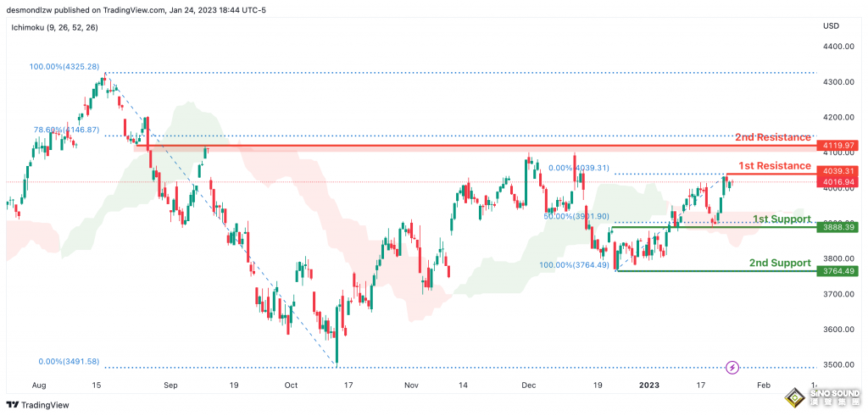Click the red 4039.31 price tag

(x=837, y=170)
